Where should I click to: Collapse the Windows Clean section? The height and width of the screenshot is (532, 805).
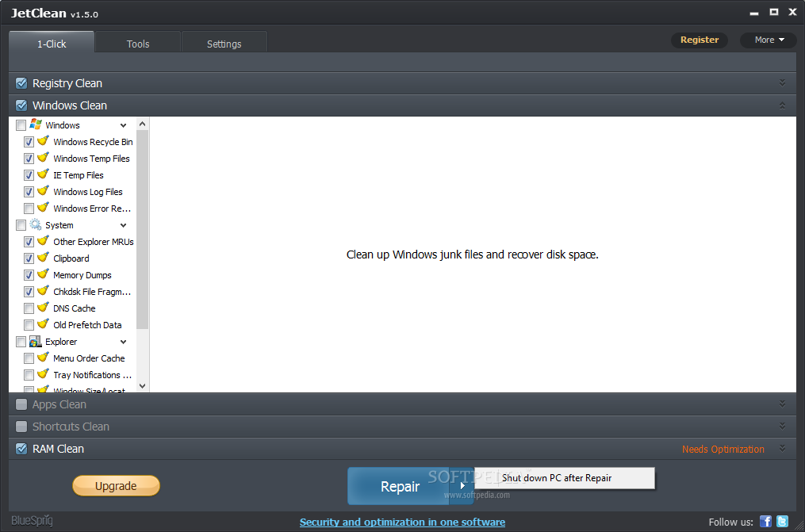[x=782, y=105]
